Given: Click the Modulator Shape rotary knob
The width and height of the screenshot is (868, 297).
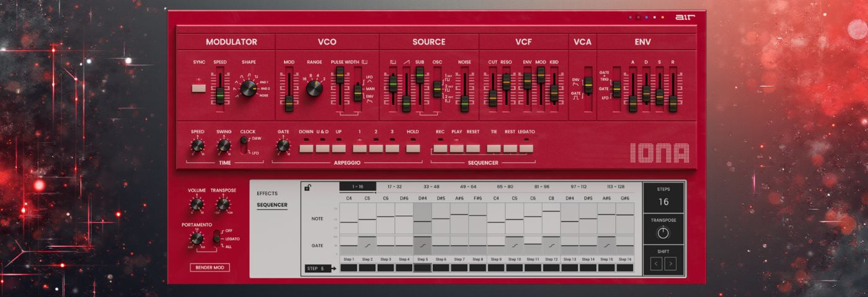Looking at the screenshot, I should [x=249, y=88].
